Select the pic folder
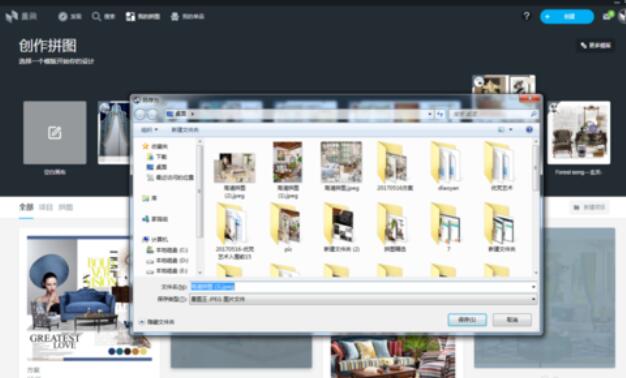 click(x=287, y=228)
